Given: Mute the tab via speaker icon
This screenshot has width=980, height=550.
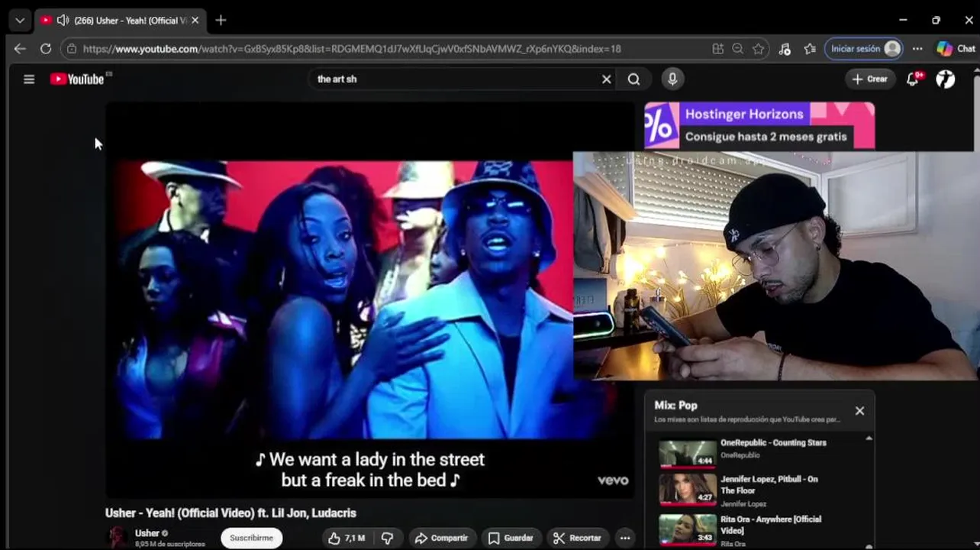Looking at the screenshot, I should (x=63, y=21).
